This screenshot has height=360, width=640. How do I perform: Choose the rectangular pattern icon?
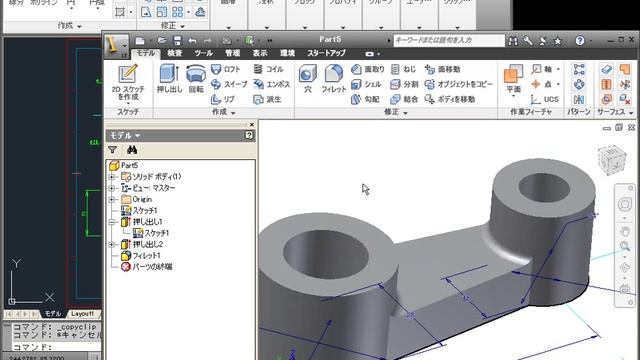(579, 69)
